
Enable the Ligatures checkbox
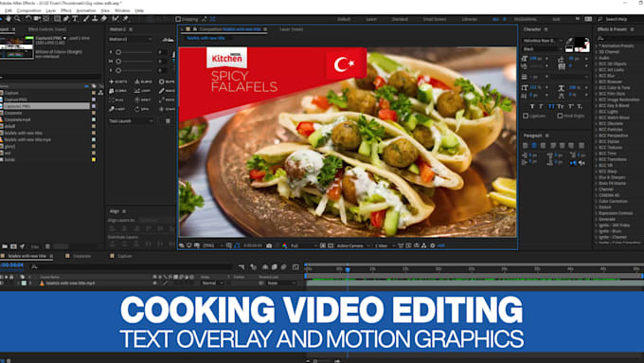pyautogui.click(x=526, y=116)
